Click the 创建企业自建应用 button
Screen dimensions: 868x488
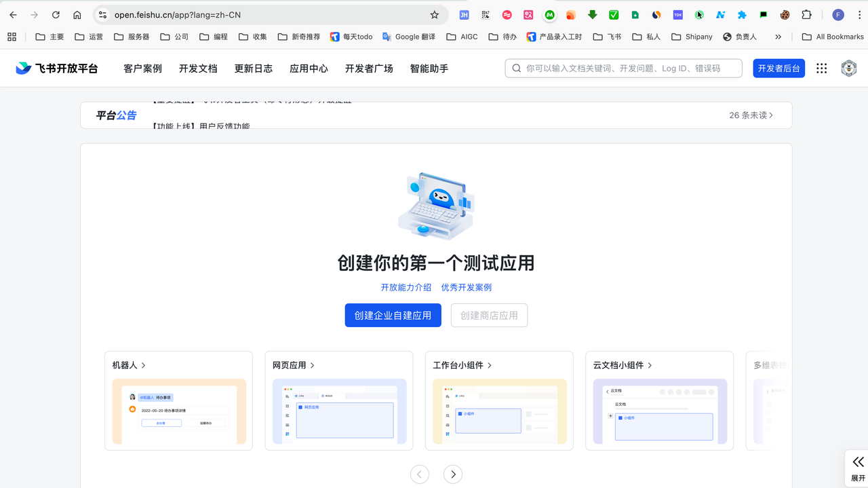393,315
